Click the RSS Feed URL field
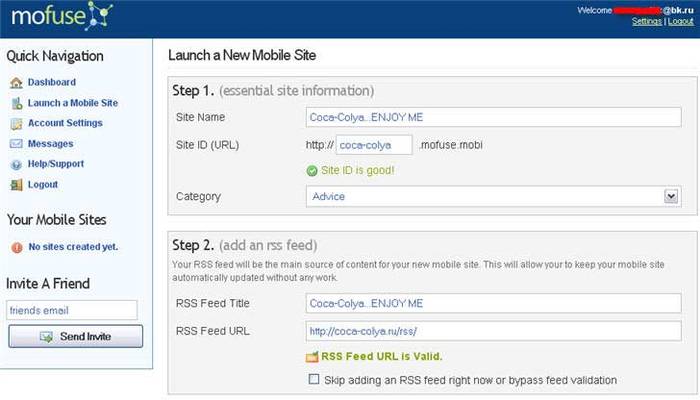 [x=494, y=331]
